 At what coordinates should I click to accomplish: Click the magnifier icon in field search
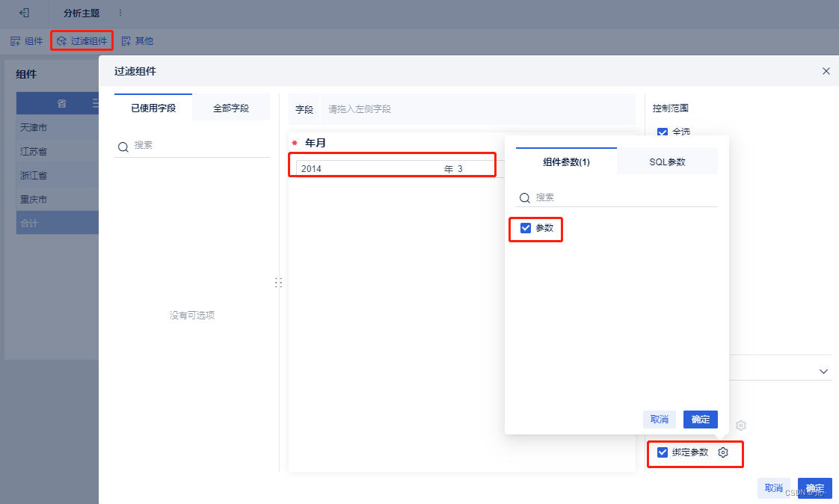pyautogui.click(x=123, y=147)
